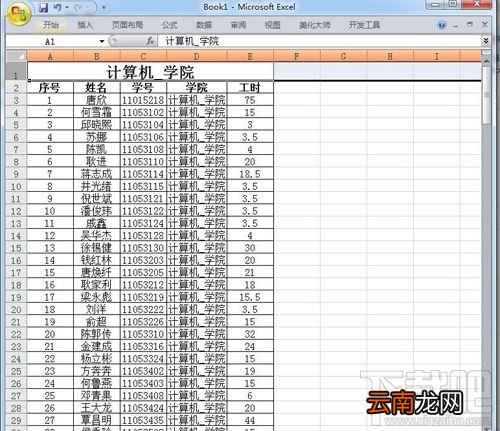Open the 审阅 ribbon tab
Image resolution: width=500 pixels, height=431 pixels.
click(238, 25)
